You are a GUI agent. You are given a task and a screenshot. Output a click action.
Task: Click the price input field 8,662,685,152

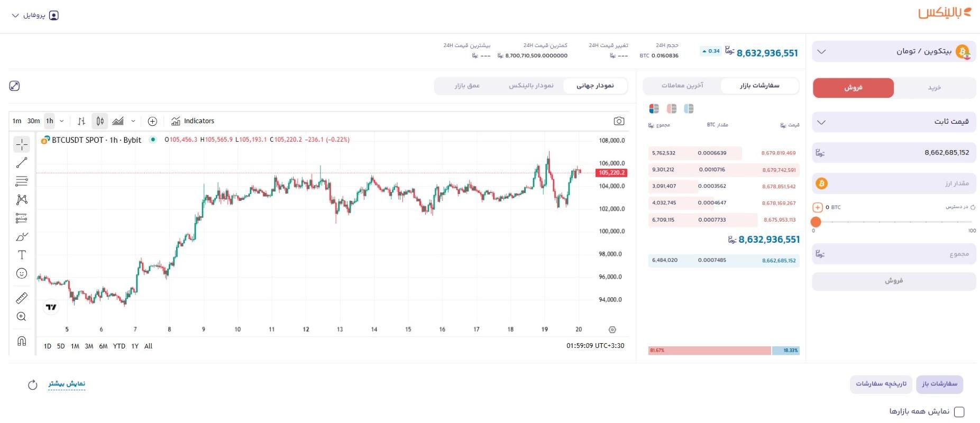pyautogui.click(x=894, y=152)
